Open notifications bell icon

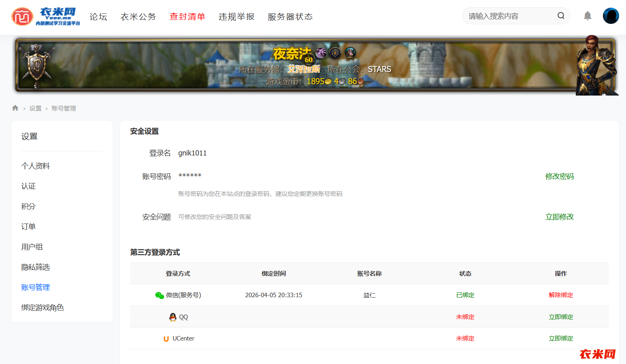588,16
